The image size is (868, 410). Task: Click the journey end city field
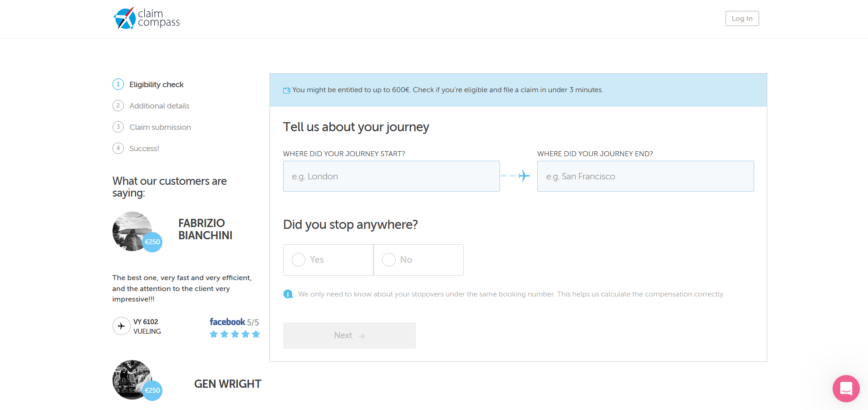point(645,176)
